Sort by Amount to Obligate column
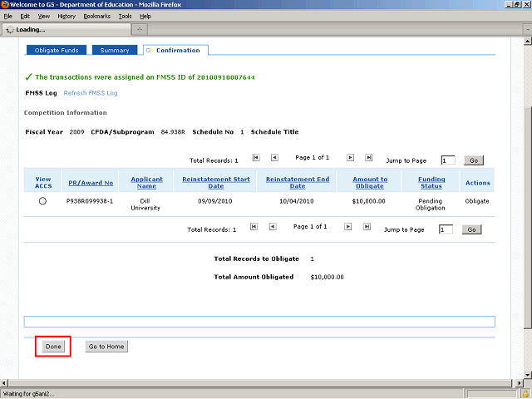Viewport: 532px width, 399px height. click(x=370, y=183)
